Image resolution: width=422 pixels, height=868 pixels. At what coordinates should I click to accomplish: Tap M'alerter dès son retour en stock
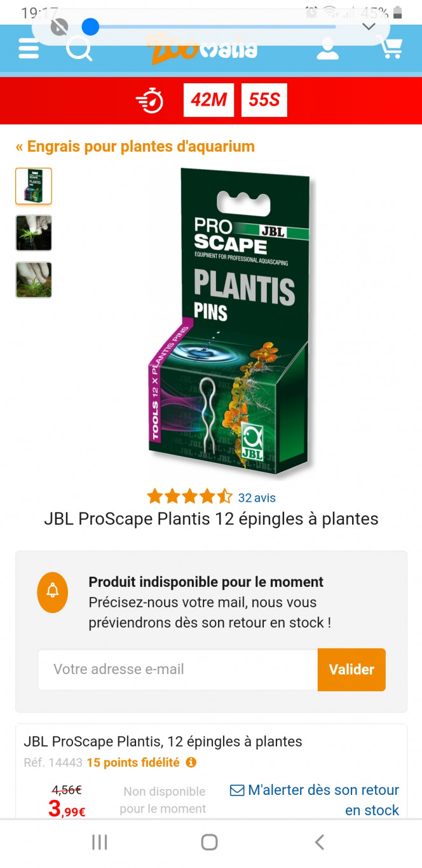pyautogui.click(x=315, y=800)
